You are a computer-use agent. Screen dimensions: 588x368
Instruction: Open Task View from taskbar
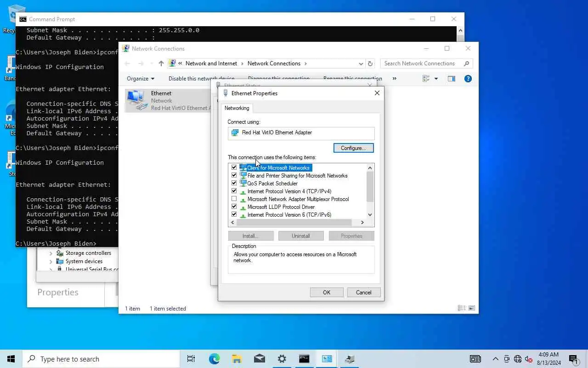click(191, 359)
